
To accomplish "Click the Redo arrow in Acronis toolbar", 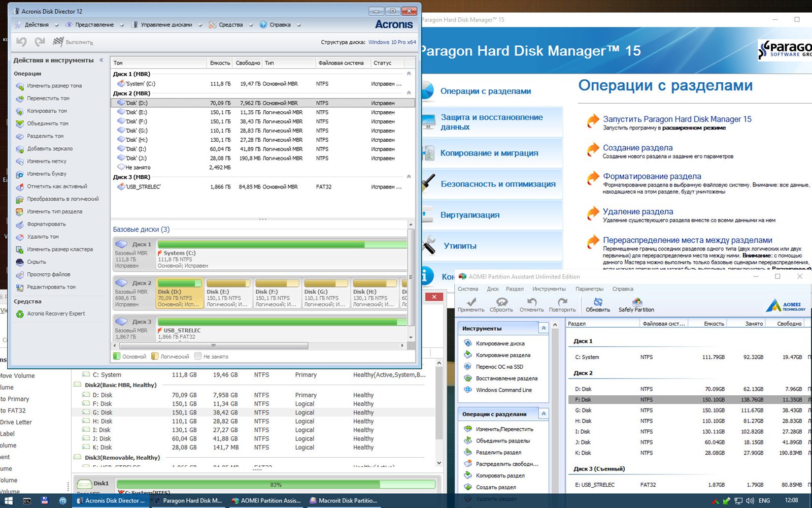I will coord(40,42).
